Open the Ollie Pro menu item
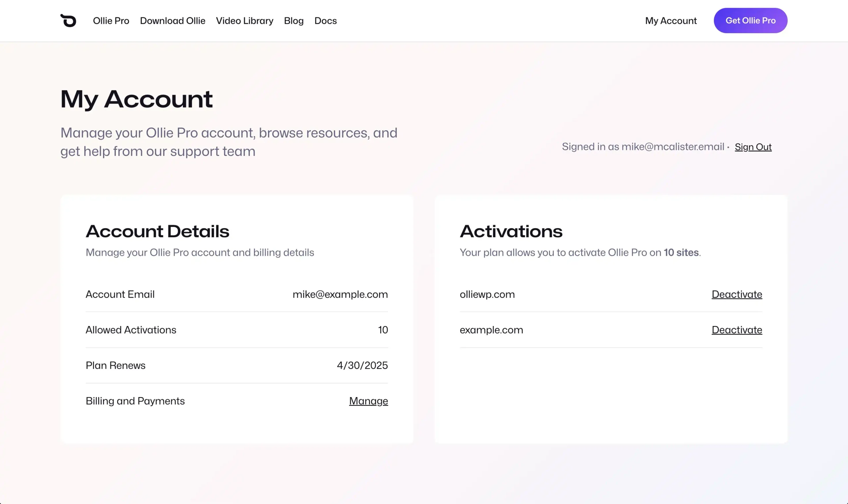This screenshot has width=848, height=504. click(111, 21)
